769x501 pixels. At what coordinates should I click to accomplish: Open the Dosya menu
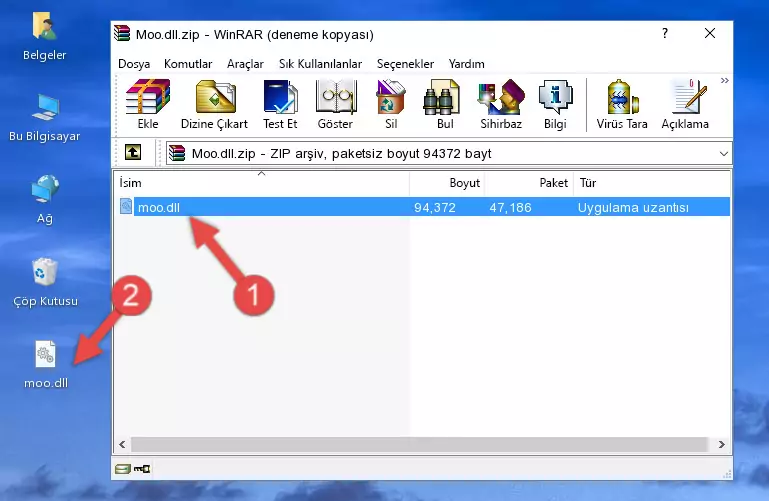coord(134,64)
